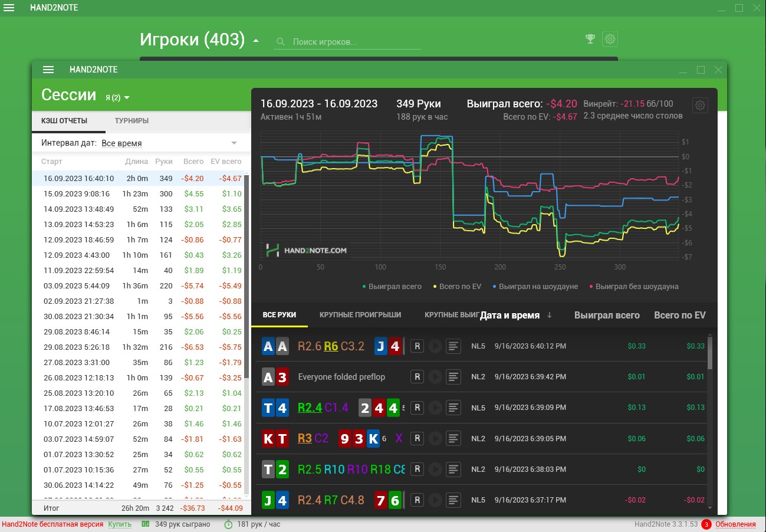This screenshot has width=766, height=532.
Task: Toggle Выиграл без шоудауна line in legend
Action: tap(634, 287)
